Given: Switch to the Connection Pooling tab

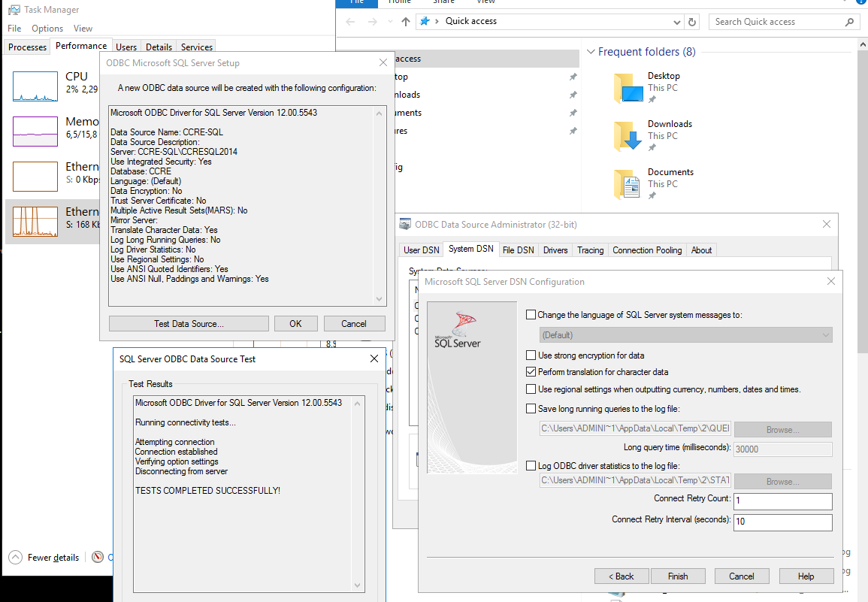Looking at the screenshot, I should click(647, 250).
